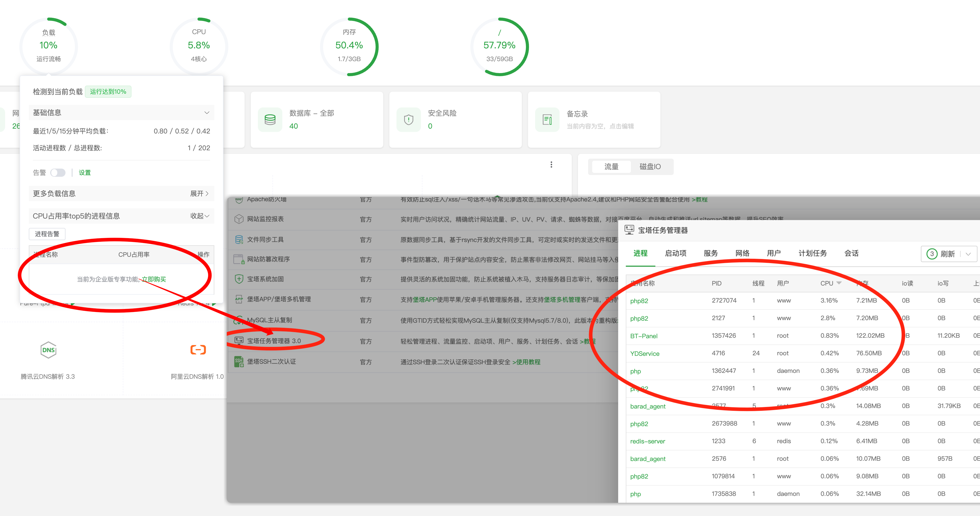The width and height of the screenshot is (980, 516).
Task: Click the 3-second refresh timer icon
Action: point(932,254)
